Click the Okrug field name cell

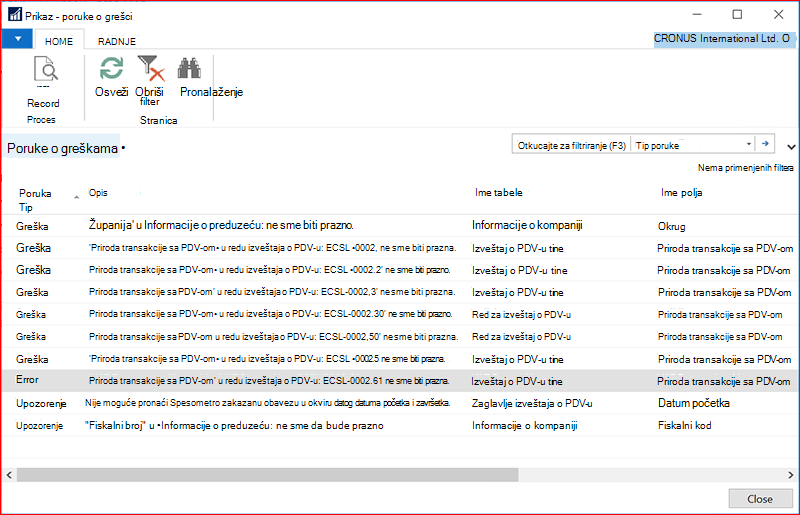coord(671,226)
